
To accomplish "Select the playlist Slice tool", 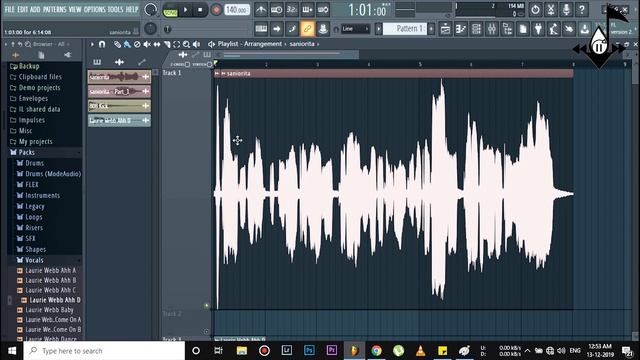I will pyautogui.click(x=167, y=44).
